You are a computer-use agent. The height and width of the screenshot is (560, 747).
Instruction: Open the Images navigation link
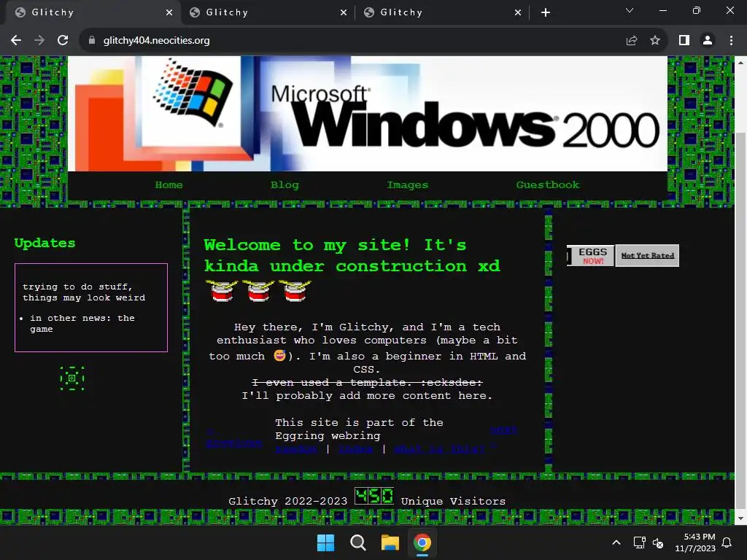pyautogui.click(x=407, y=184)
